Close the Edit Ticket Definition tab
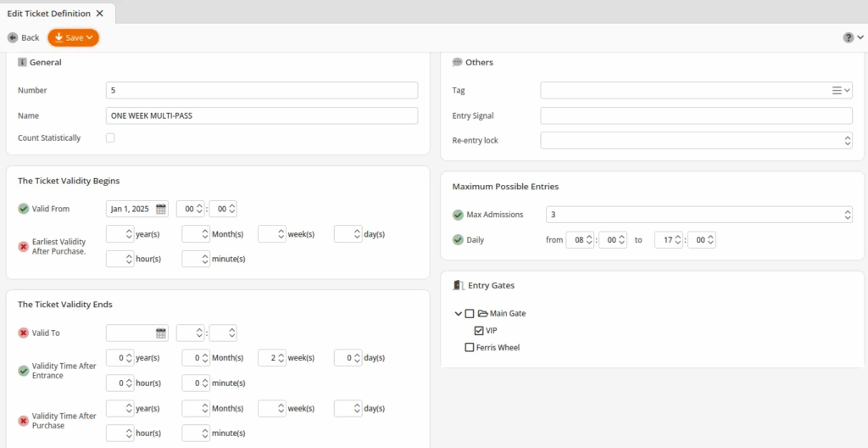Image resolution: width=868 pixels, height=448 pixels. pos(100,14)
